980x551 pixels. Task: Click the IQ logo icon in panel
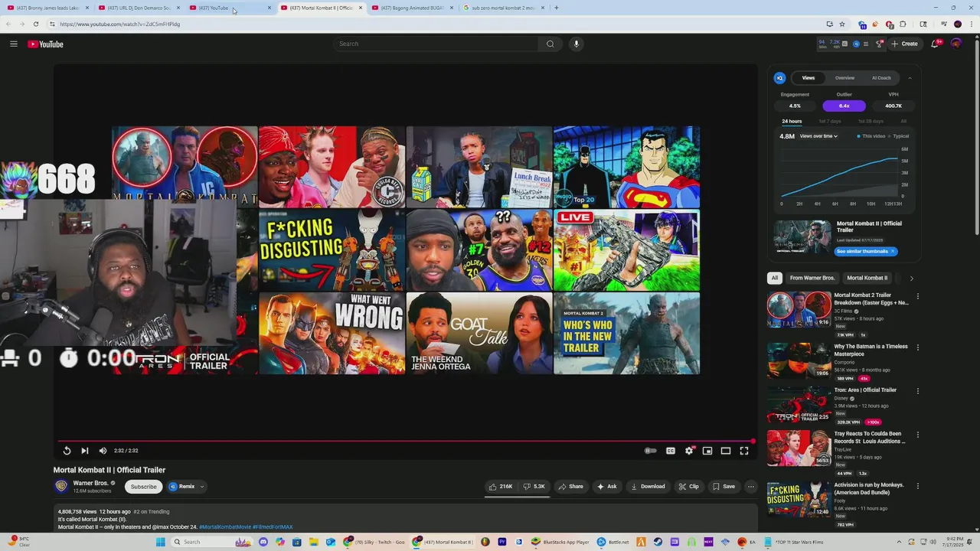[779, 78]
